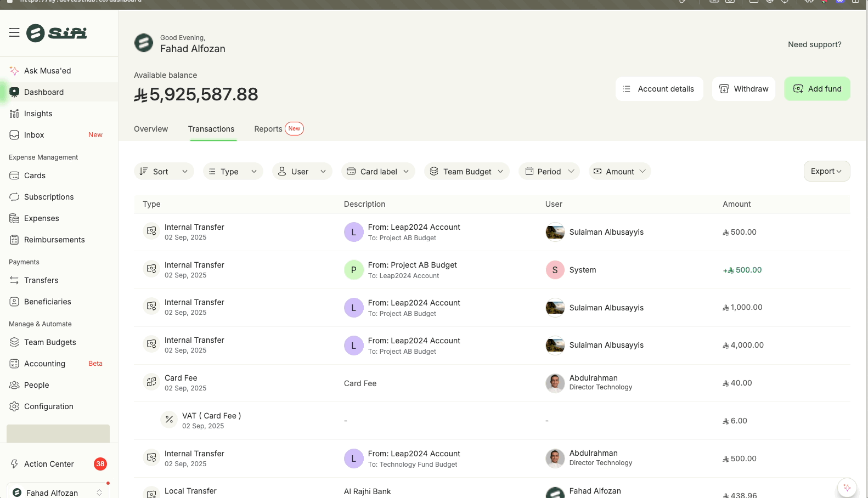Switch to the Overview tab

151,129
